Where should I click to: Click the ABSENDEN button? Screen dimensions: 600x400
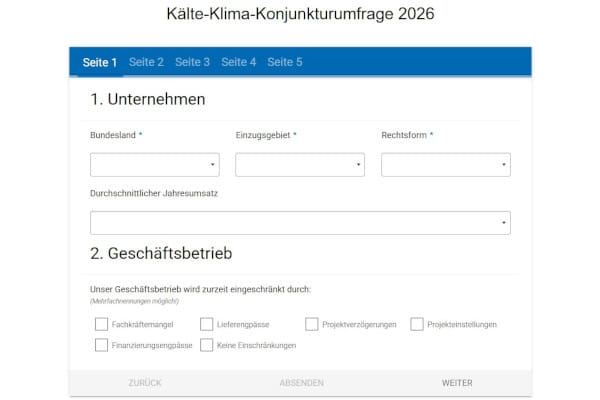301,383
